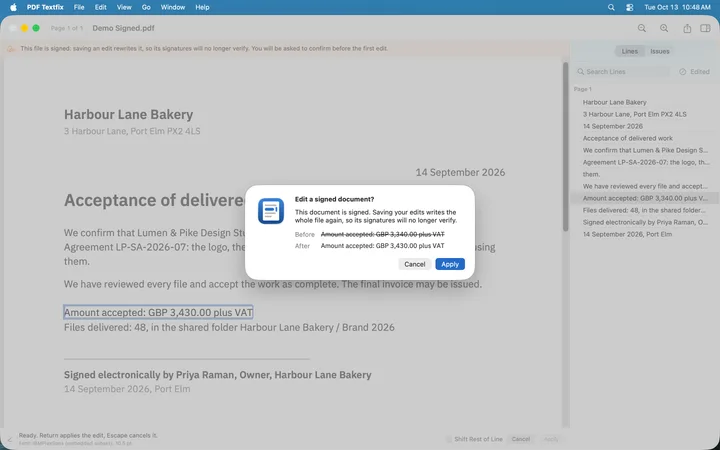Click the Files delivered line in document
Screen dimensions: 720x450
pos(229,327)
